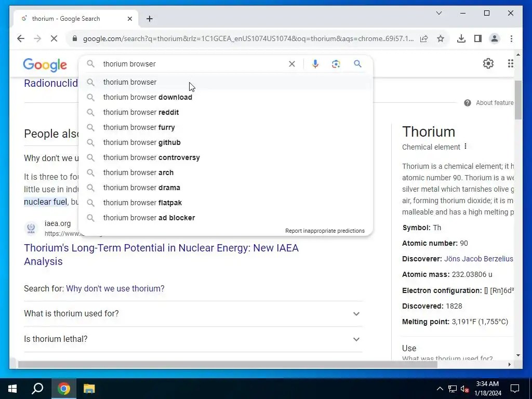This screenshot has width=532, height=399.
Task: Open Google quick settings gear
Action: tap(488, 63)
